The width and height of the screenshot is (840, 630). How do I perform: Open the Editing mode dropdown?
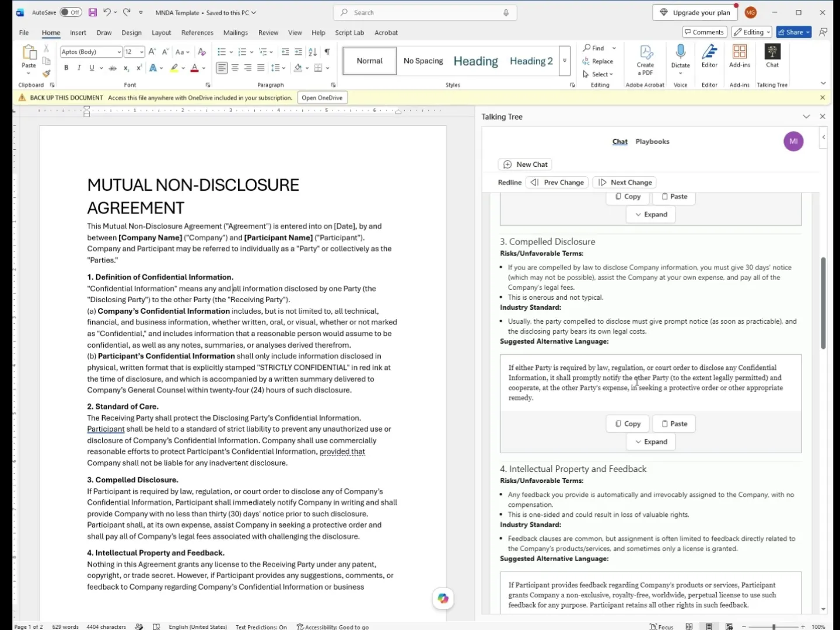pos(752,32)
